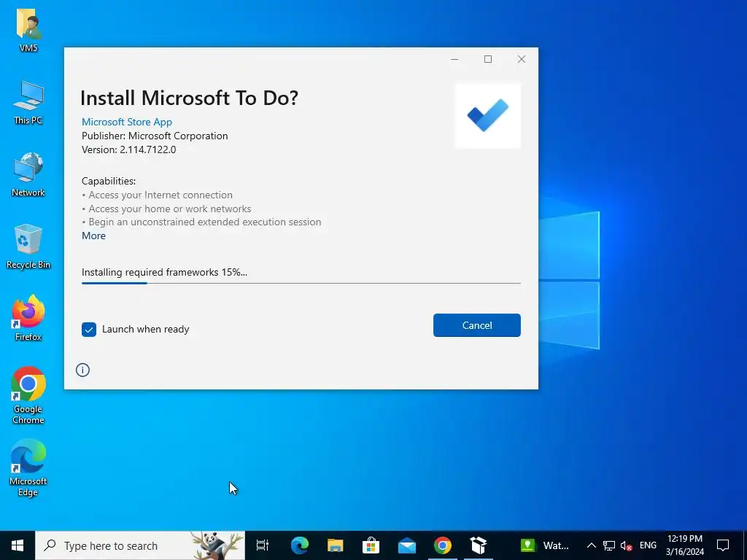
Task: Select the Microsoft Edge desktop shortcut
Action: (x=28, y=467)
